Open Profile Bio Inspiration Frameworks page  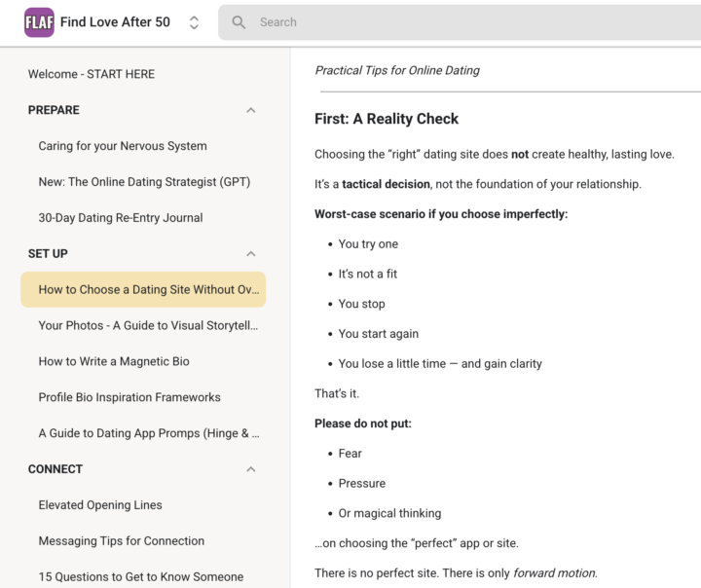129,397
